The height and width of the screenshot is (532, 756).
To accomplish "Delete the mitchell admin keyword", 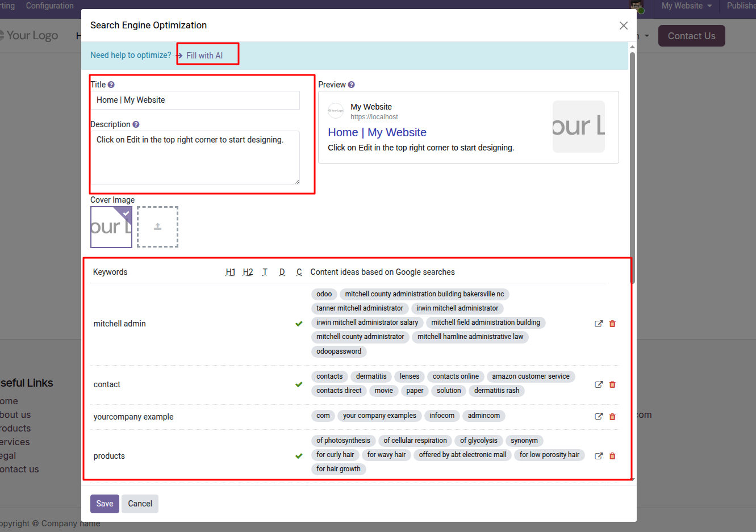I will 612,324.
